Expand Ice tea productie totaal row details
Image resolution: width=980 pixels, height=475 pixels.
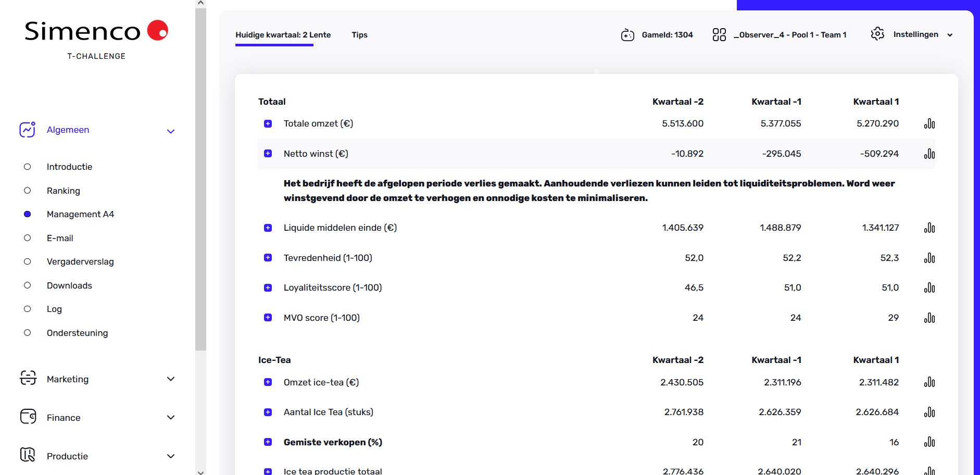[268, 471]
